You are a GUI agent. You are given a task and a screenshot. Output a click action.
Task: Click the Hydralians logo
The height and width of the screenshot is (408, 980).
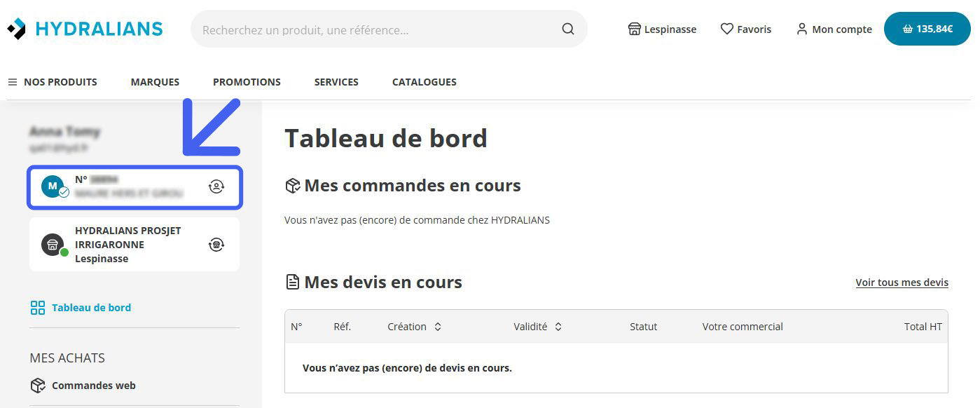click(85, 29)
